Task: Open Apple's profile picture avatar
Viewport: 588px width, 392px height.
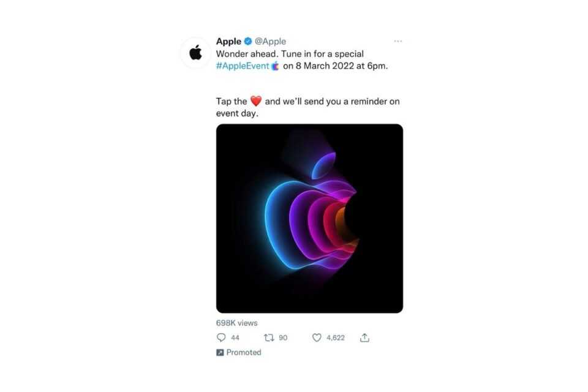Action: (x=195, y=53)
